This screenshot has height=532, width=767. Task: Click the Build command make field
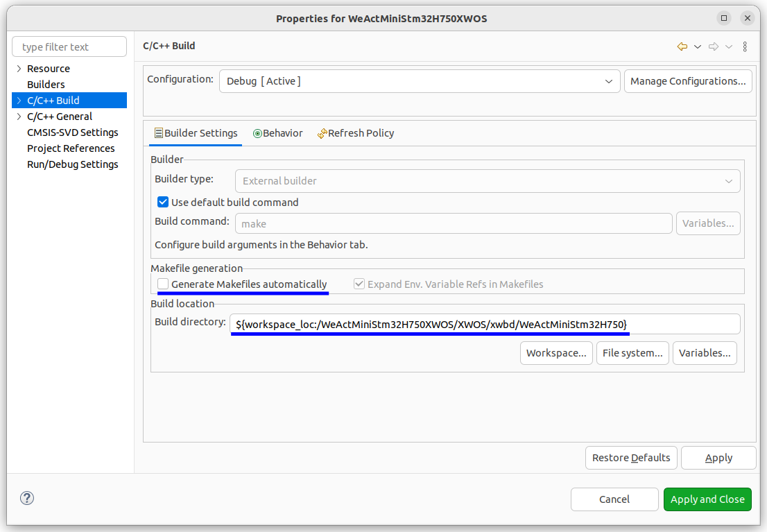click(x=454, y=223)
